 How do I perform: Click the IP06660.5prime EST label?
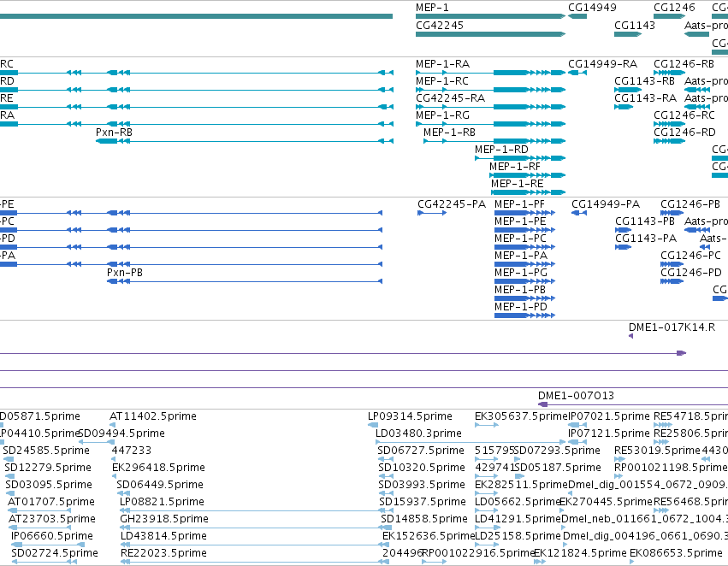[51, 536]
